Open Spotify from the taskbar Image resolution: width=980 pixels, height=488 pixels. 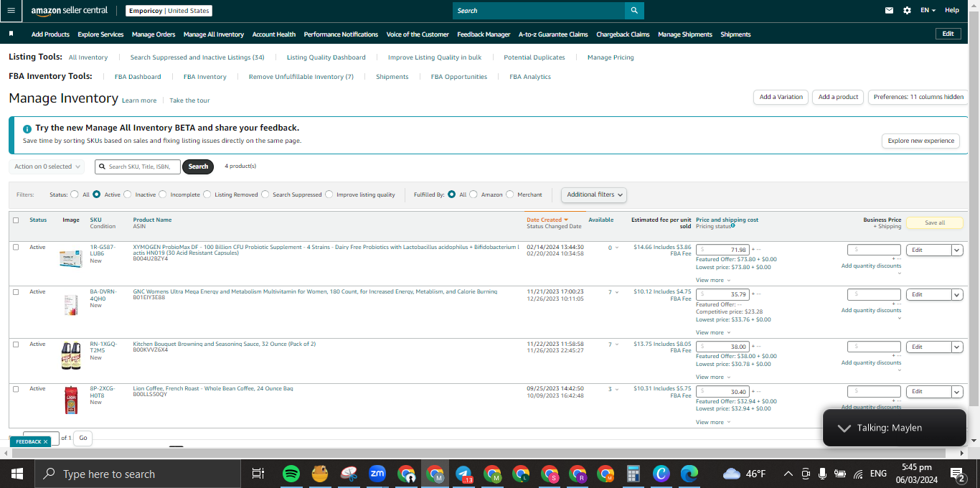pyautogui.click(x=291, y=474)
